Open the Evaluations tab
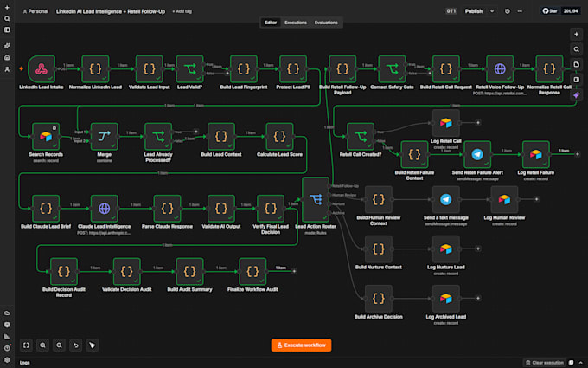588x368 pixels. coord(326,23)
